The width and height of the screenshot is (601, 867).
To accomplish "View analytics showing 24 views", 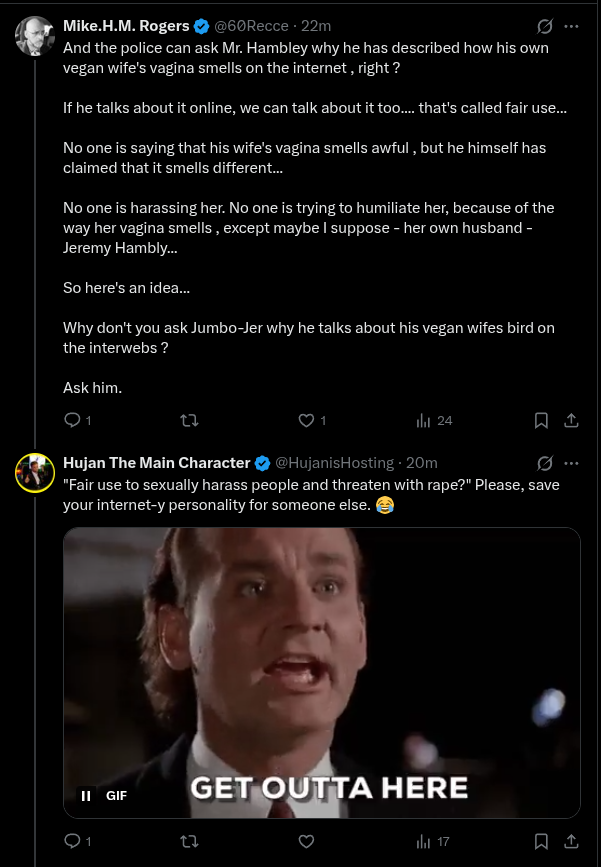I will pyautogui.click(x=433, y=421).
